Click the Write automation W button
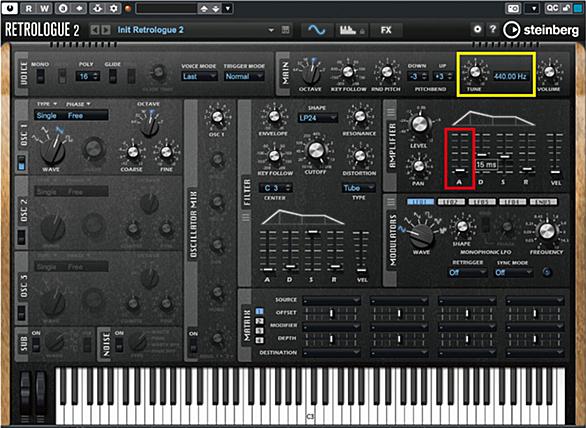586x428 pixels. 44,8
